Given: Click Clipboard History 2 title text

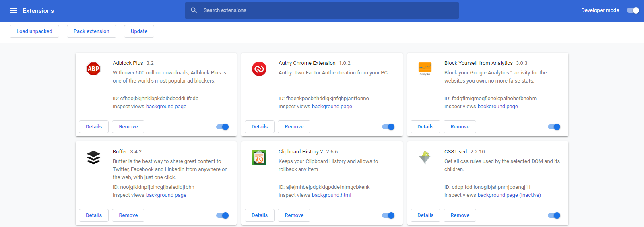Looking at the screenshot, I should tap(301, 152).
